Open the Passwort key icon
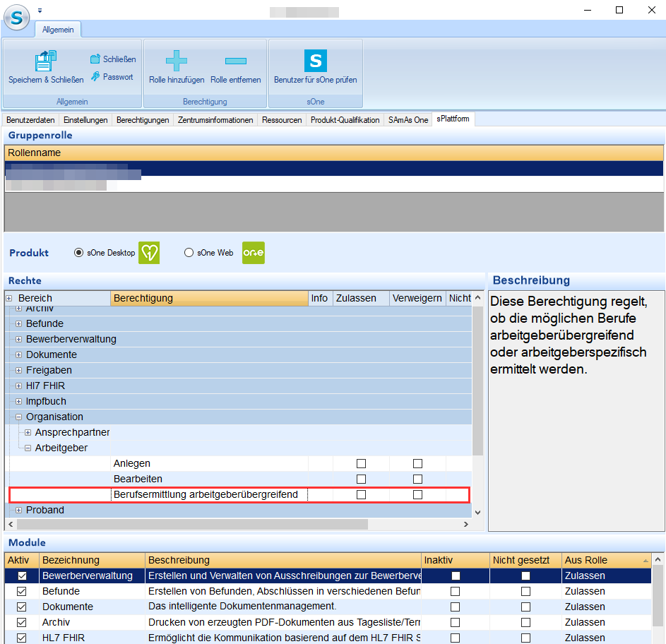This screenshot has height=644, width=666. [95, 76]
